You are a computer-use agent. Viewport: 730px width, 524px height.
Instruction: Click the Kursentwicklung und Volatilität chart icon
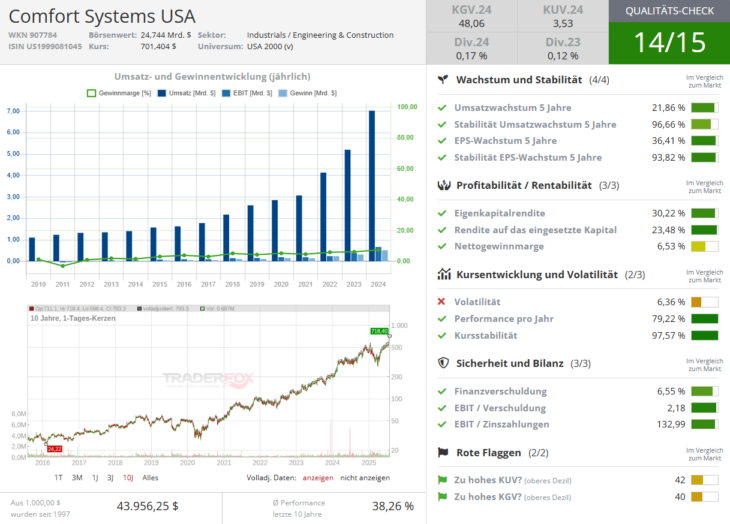(x=444, y=274)
